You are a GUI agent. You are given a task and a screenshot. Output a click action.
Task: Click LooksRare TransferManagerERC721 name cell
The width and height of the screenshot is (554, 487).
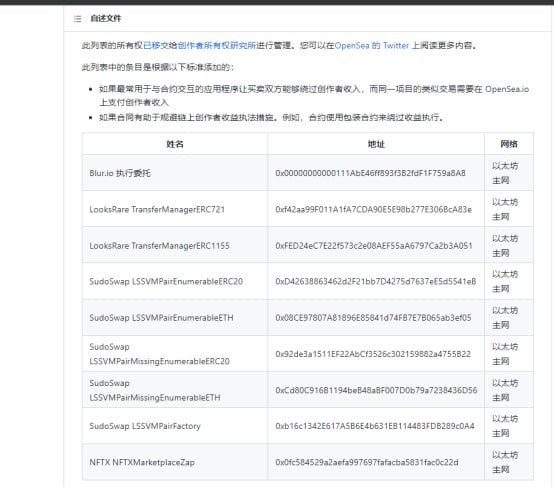point(175,209)
